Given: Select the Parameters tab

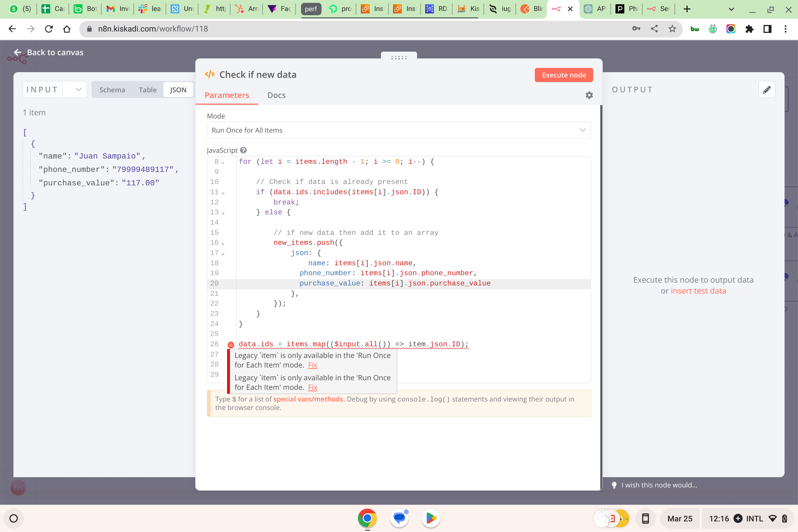Looking at the screenshot, I should click(227, 95).
